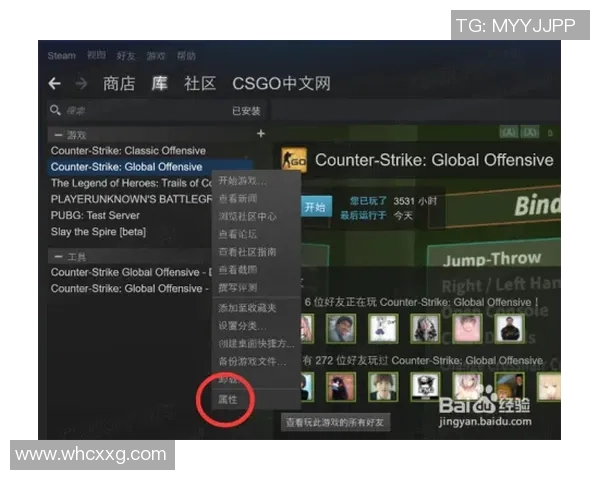Image resolution: width=600 pixels, height=480 pixels.
Task: Go forward with the right arrow
Action: (81, 83)
